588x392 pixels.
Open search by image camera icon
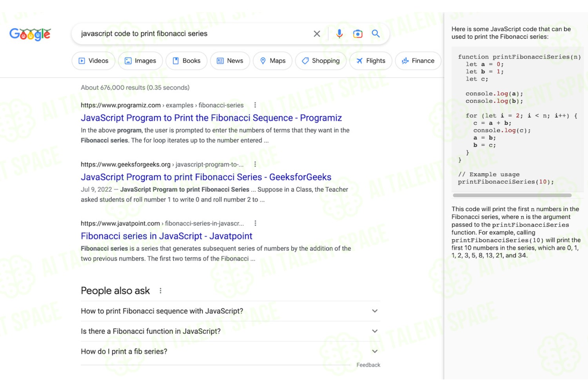tap(358, 34)
